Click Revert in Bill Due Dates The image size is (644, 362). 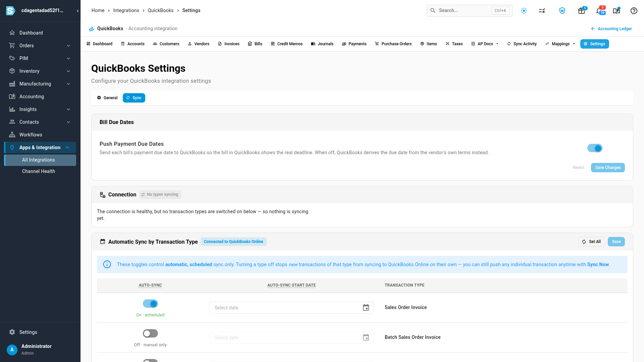pos(578,168)
